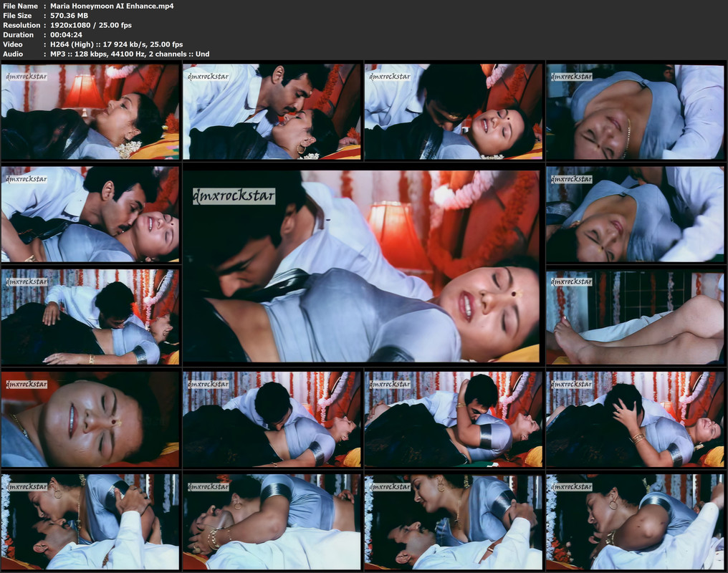Select the file name "Maria Honeymoon AI Enhance.mp4"
The width and height of the screenshot is (728, 573).
[112, 6]
